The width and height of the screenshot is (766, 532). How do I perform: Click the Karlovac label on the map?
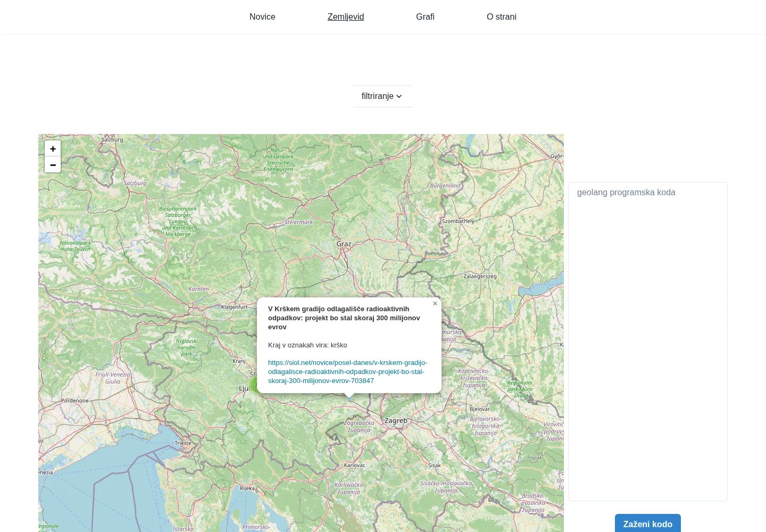(x=355, y=465)
